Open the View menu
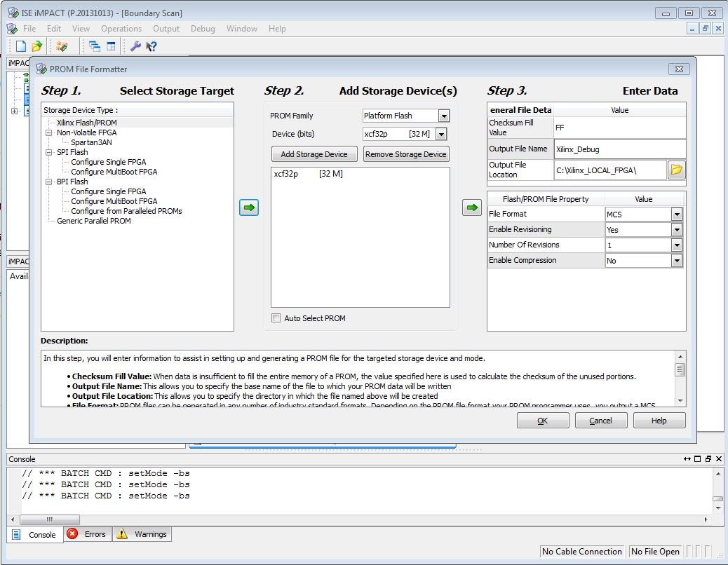Viewport: 728px width, 565px height. tap(81, 29)
